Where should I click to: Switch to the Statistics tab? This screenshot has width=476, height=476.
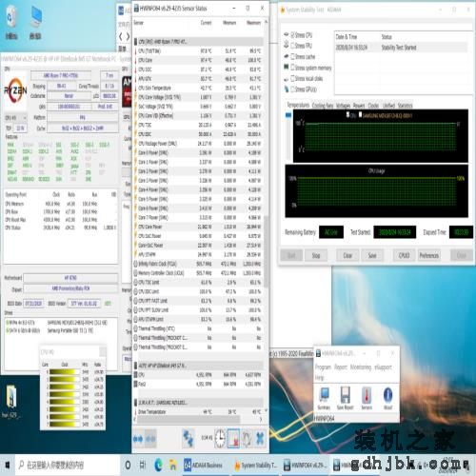tap(405, 106)
